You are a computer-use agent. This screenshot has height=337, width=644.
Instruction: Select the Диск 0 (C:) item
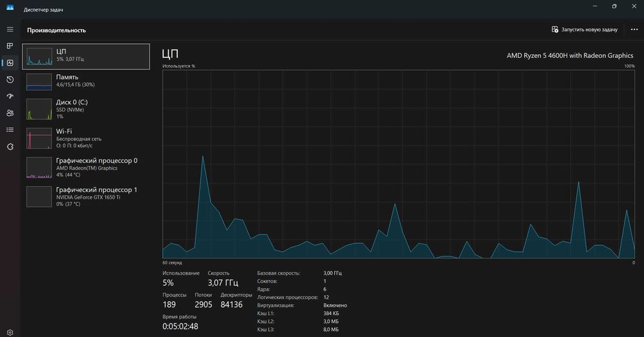[86, 109]
